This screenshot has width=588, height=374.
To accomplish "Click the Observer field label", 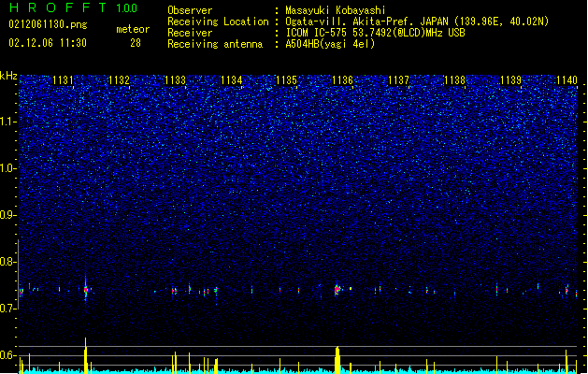I will coord(190,10).
